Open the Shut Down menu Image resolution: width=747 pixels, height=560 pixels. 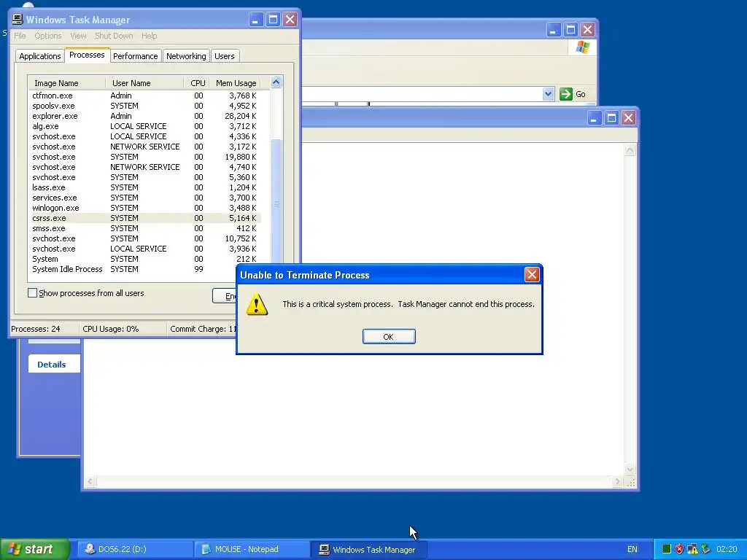(x=114, y=36)
